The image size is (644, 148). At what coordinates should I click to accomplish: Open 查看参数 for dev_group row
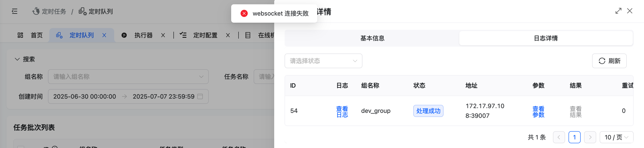(x=538, y=112)
